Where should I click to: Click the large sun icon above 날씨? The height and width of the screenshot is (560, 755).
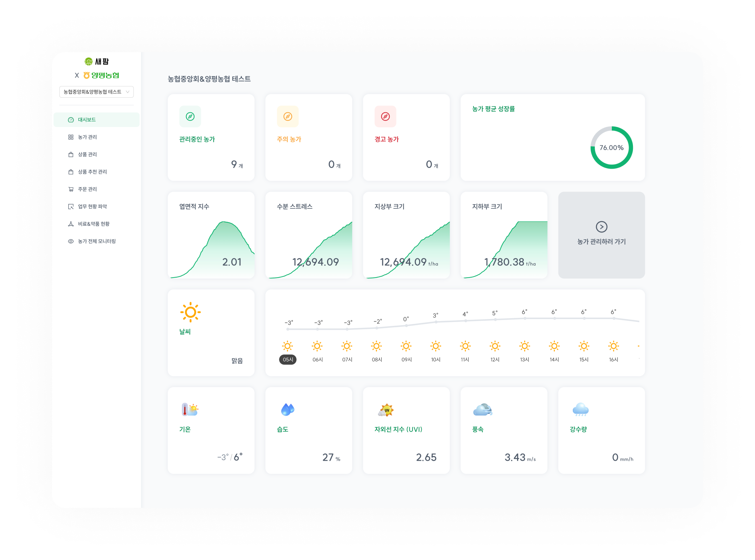190,312
